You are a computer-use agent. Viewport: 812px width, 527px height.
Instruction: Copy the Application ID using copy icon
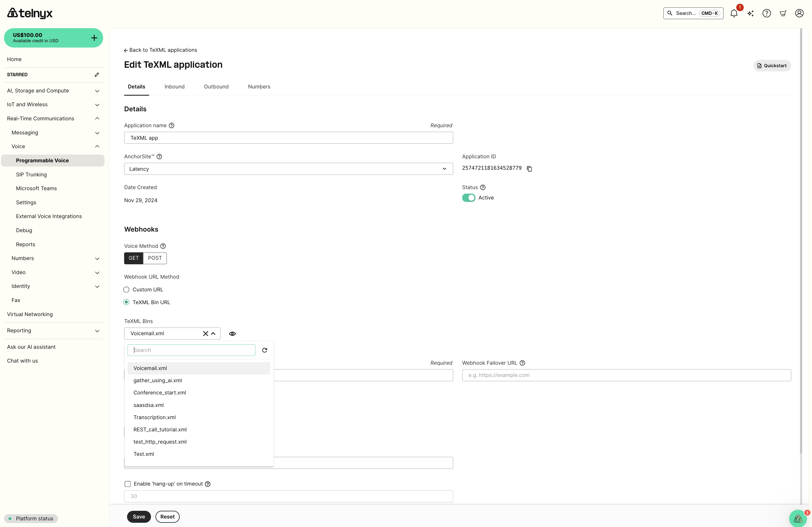[529, 168]
